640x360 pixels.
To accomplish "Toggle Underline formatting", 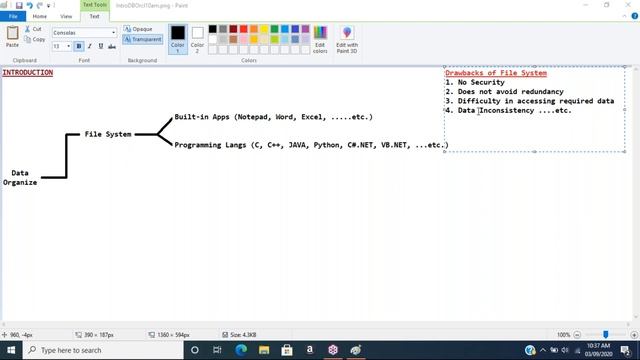I will (101, 46).
